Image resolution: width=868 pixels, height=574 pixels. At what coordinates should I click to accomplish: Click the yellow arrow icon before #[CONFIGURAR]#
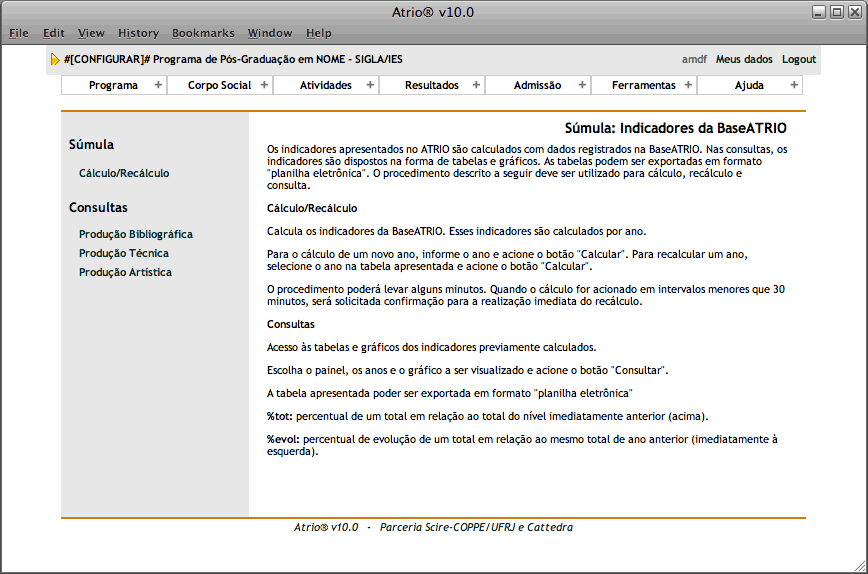[55, 60]
